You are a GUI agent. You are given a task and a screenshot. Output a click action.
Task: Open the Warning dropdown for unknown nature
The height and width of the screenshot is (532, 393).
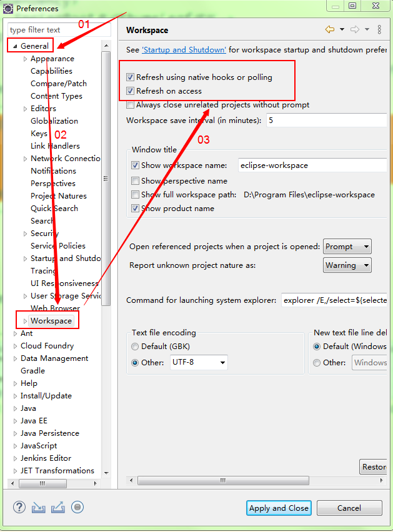tap(347, 265)
